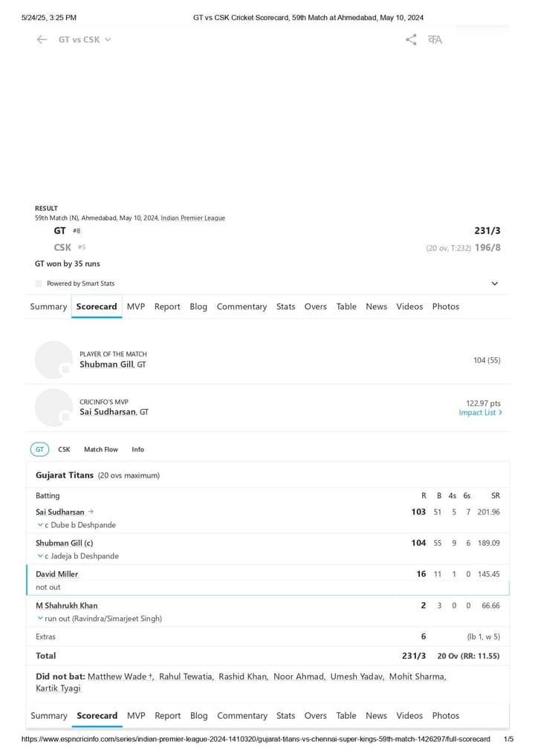535x756 pixels.
Task: Open the share icon
Action: pyautogui.click(x=411, y=39)
